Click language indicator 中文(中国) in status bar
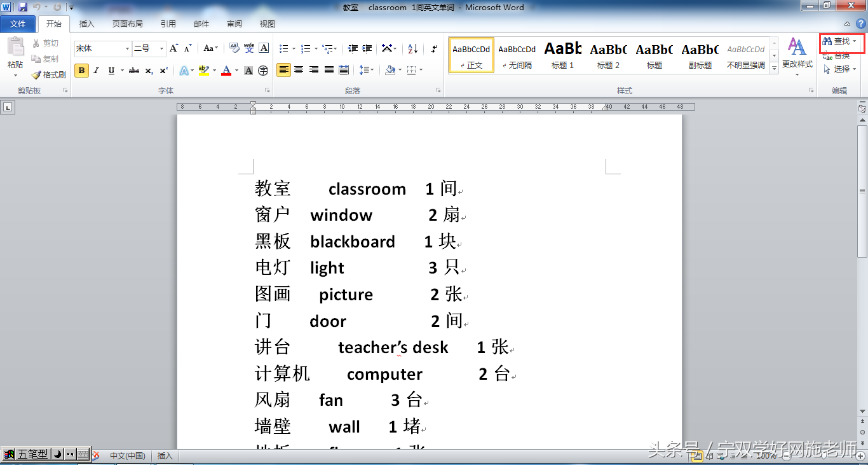This screenshot has width=868, height=465. (x=128, y=455)
